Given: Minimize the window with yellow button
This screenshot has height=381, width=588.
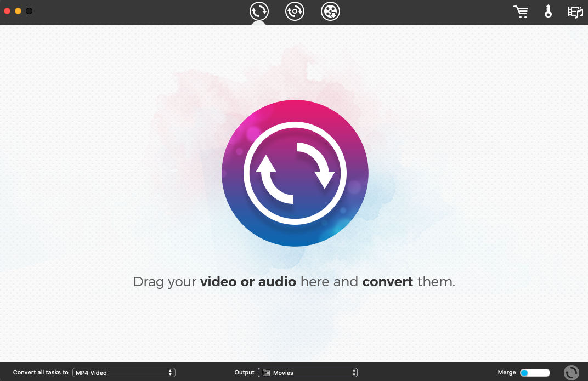Looking at the screenshot, I should [x=18, y=11].
